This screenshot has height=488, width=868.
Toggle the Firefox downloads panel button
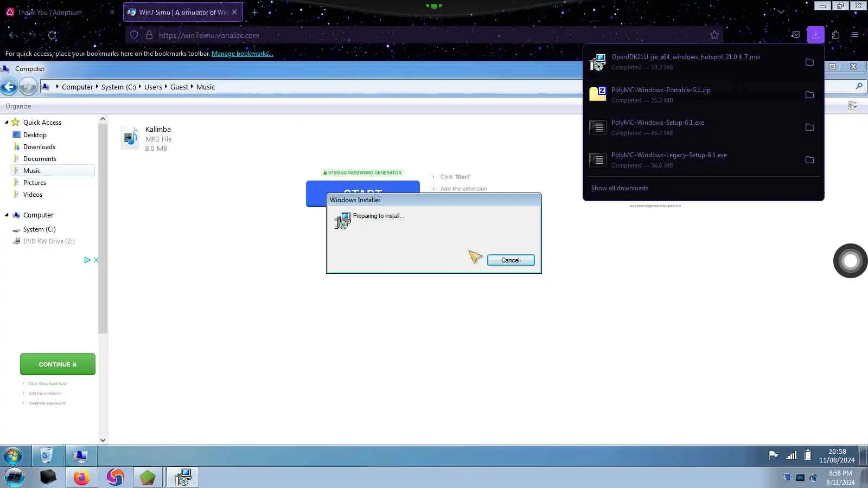pyautogui.click(x=815, y=35)
